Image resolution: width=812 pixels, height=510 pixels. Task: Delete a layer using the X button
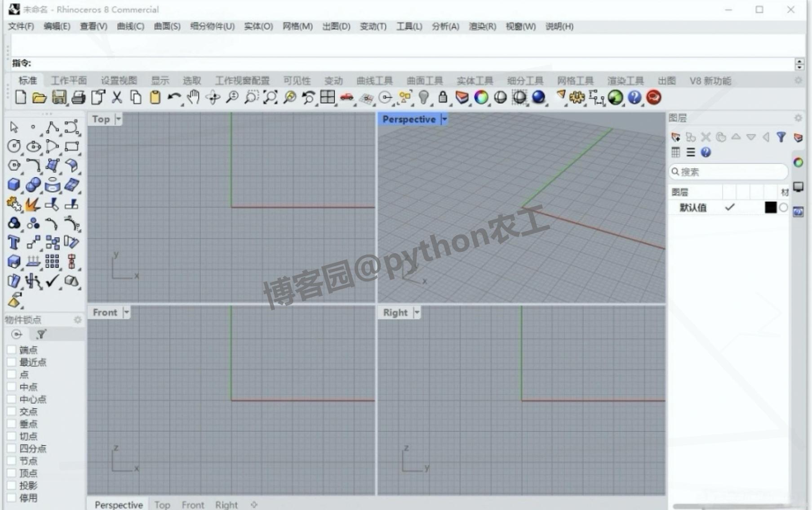(x=706, y=137)
